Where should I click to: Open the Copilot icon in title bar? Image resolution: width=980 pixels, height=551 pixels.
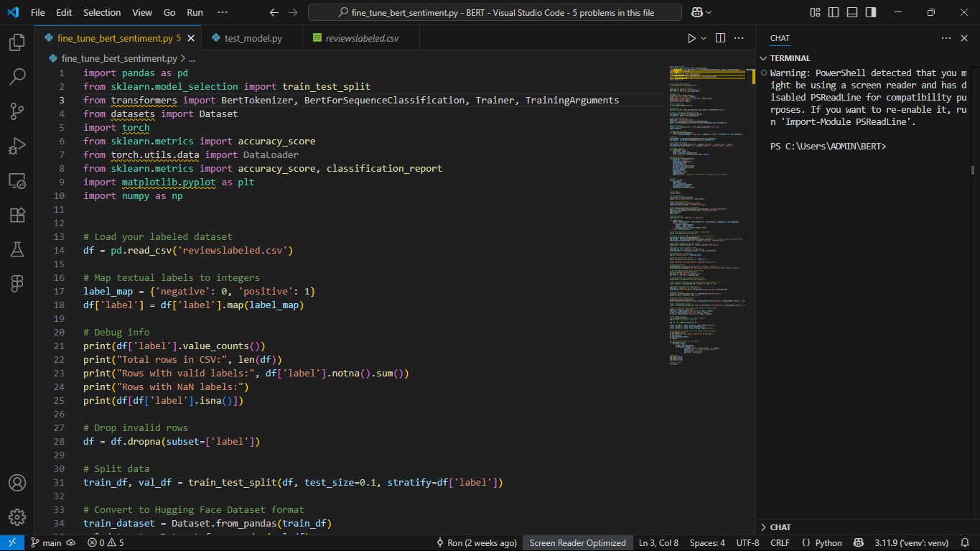(x=696, y=12)
